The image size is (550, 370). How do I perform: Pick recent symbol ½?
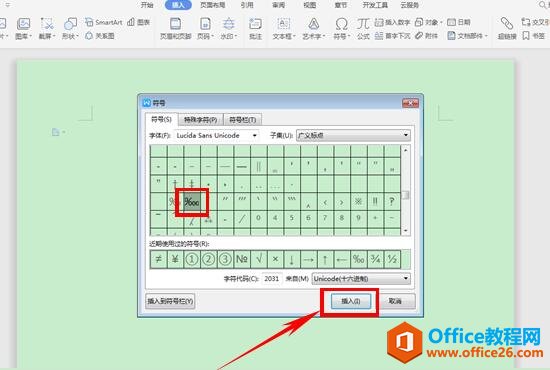(x=392, y=260)
